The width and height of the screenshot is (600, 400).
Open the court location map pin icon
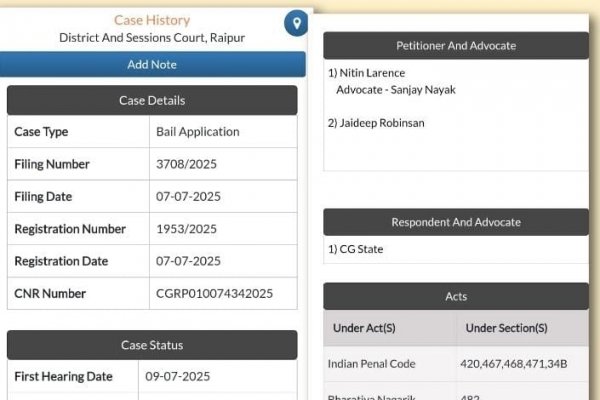(296, 23)
